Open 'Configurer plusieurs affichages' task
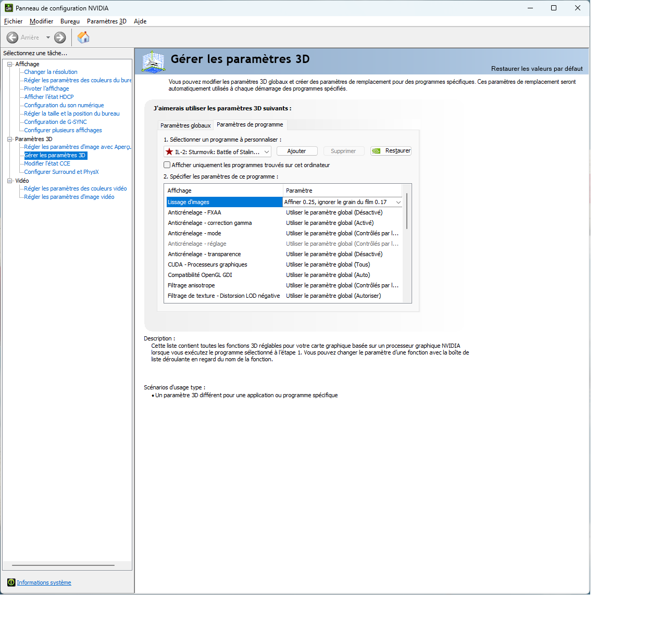 [x=63, y=130]
